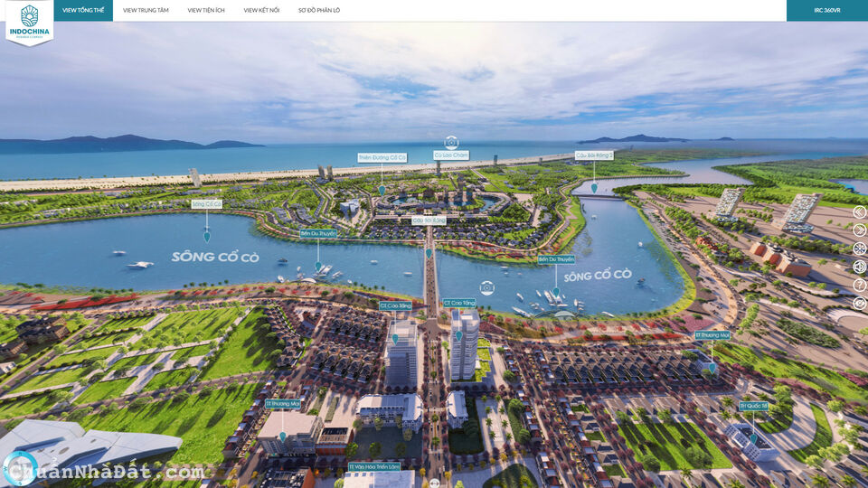Screen dimensions: 868x488
Task: Switch to View Trung Tâm
Action: pos(146,10)
